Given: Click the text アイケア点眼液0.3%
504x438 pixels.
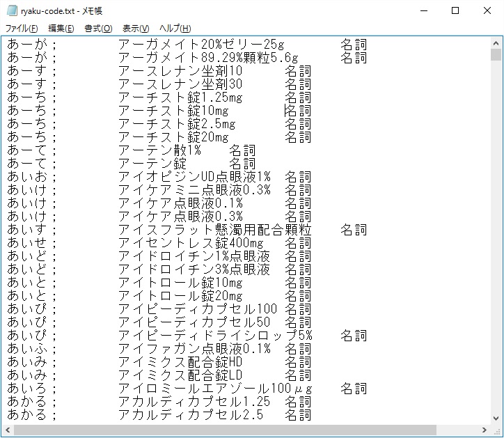Looking at the screenshot, I should point(180,217).
